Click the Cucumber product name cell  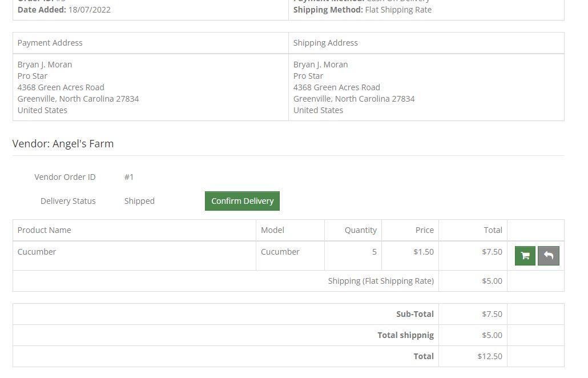37,252
